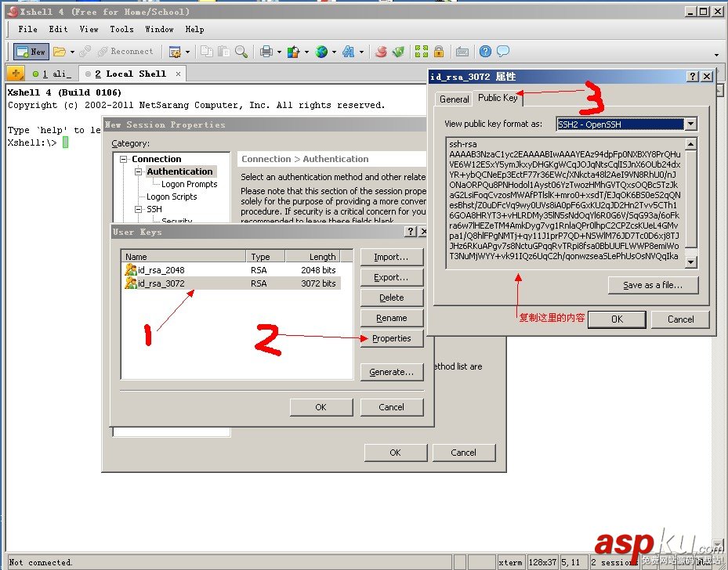
Task: Select the id_rsa_2048 key row
Action: [232, 270]
